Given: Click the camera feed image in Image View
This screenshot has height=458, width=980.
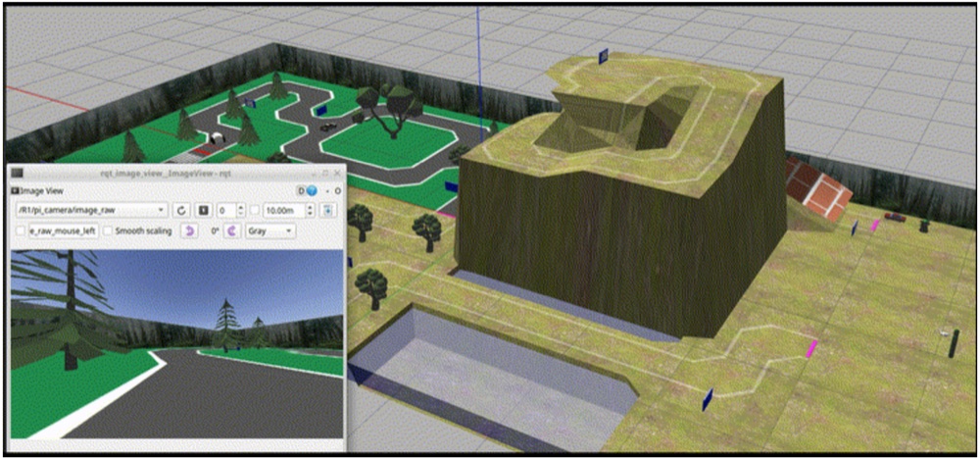Looking at the screenshot, I should 177,344.
